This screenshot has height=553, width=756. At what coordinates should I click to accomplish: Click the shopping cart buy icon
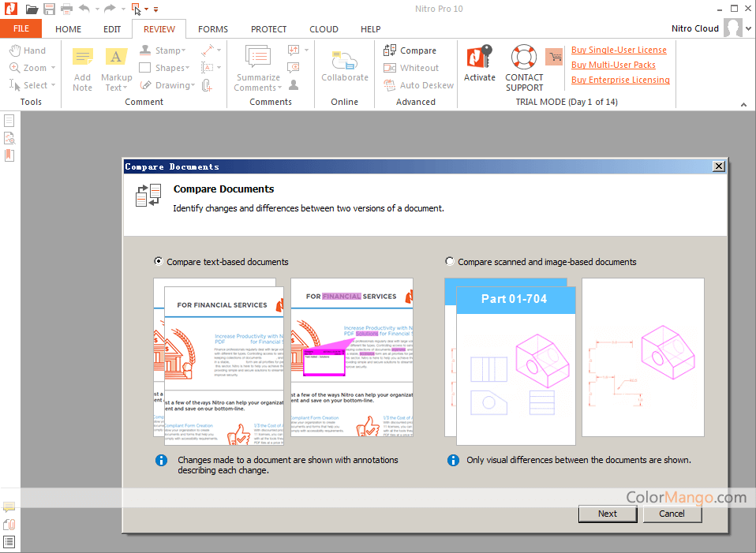tap(555, 57)
